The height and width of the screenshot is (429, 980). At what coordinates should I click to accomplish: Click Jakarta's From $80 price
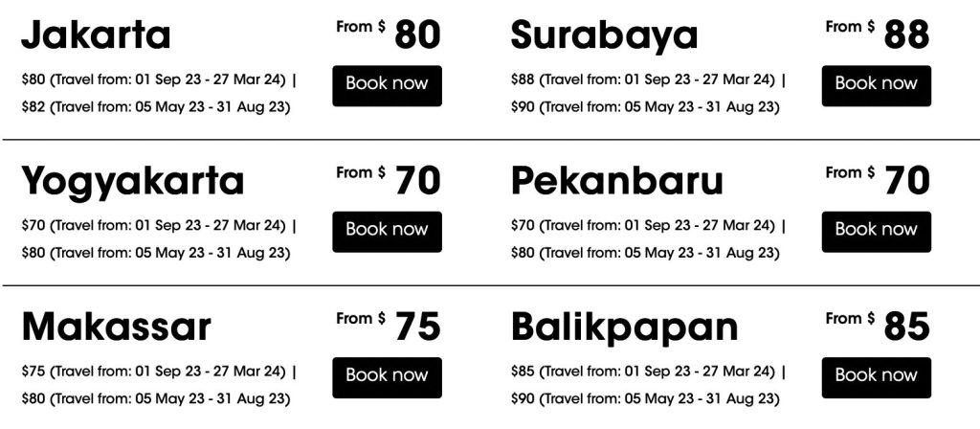[x=389, y=34]
